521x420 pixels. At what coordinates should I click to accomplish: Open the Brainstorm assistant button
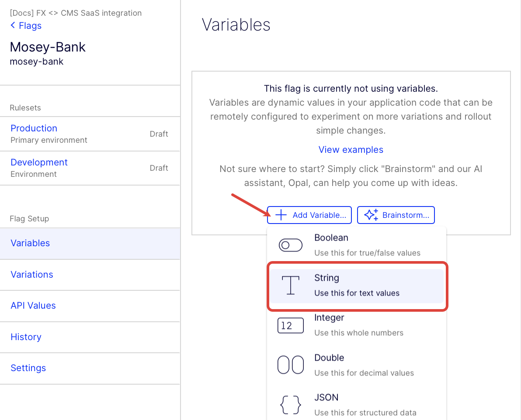click(x=396, y=215)
